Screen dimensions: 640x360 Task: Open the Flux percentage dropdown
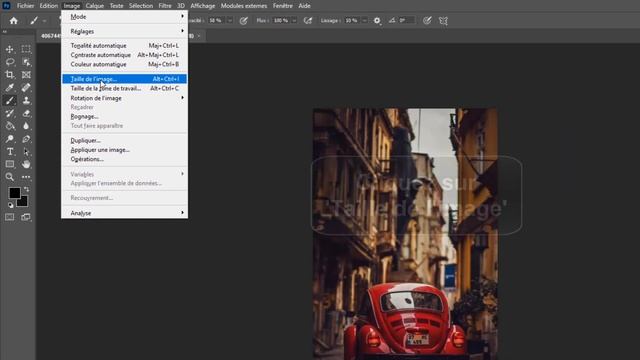294,20
